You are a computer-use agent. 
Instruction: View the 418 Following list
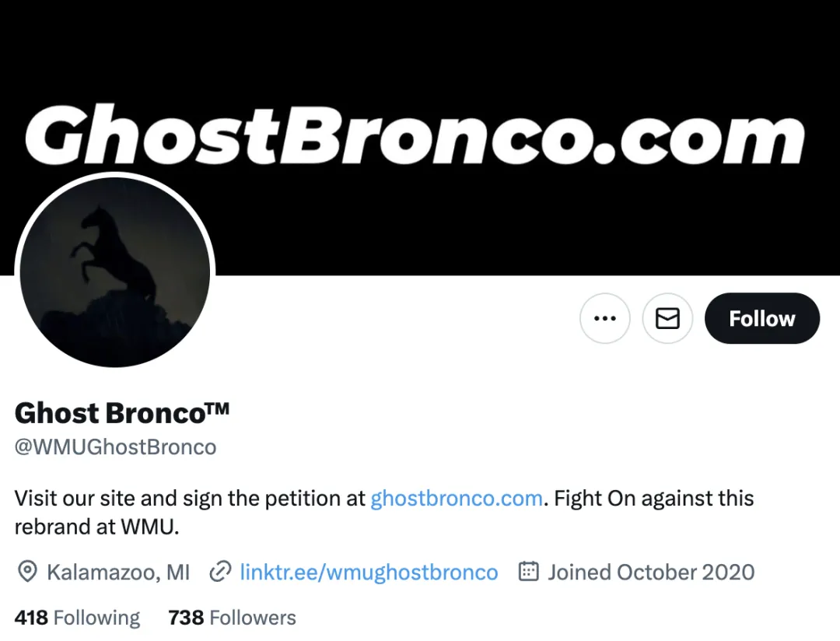pyautogui.click(x=77, y=618)
